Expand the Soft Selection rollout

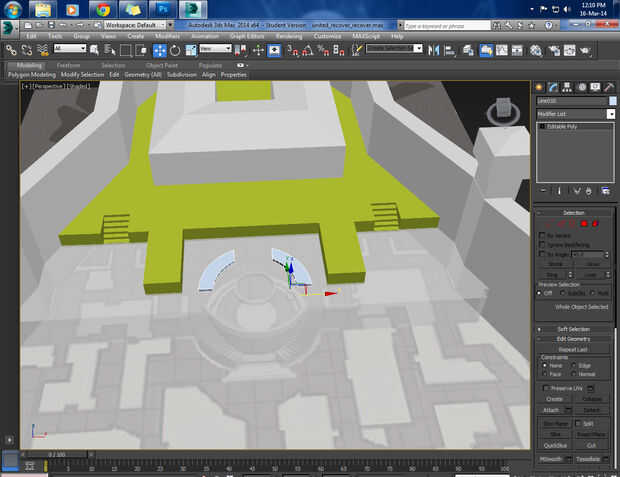pyautogui.click(x=574, y=328)
